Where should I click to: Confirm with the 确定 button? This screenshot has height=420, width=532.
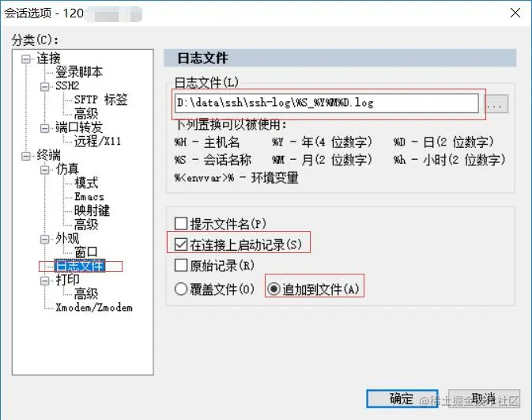click(x=402, y=399)
